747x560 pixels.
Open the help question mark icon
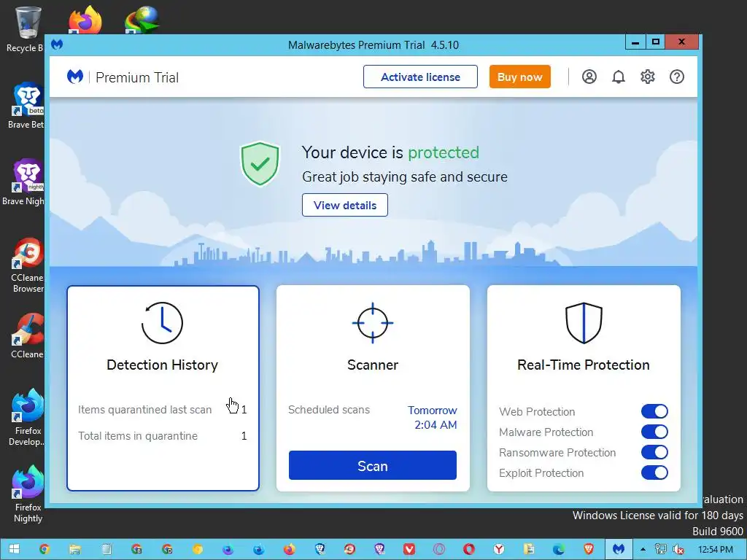pos(676,77)
